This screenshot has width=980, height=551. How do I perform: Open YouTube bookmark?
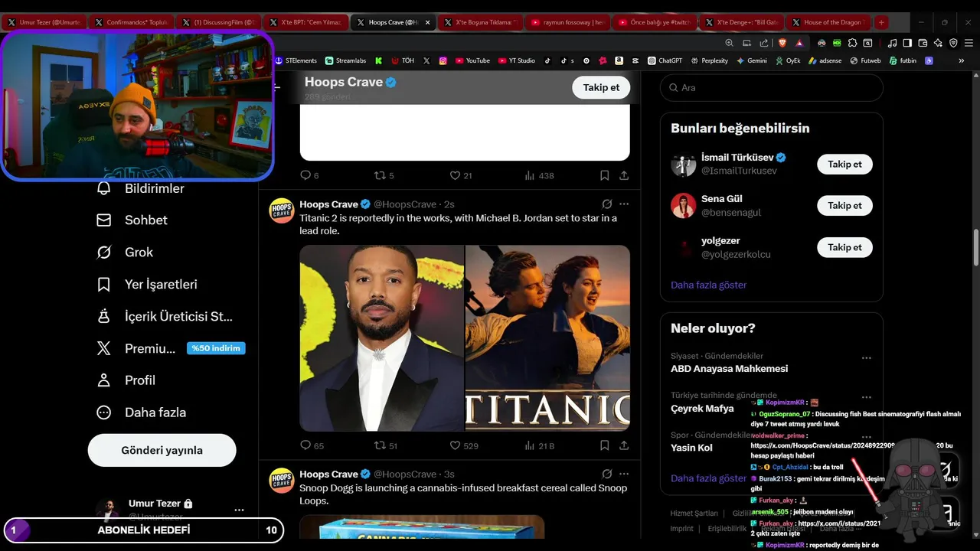point(472,60)
